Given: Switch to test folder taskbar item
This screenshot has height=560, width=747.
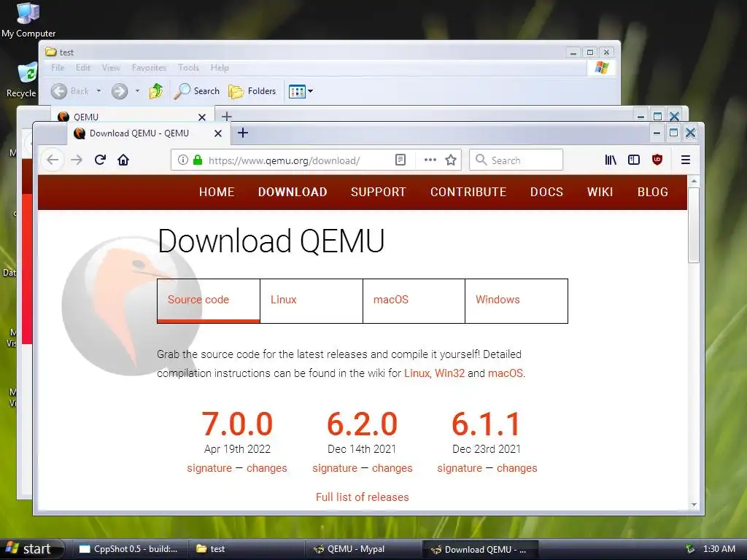Looking at the screenshot, I should (246, 549).
